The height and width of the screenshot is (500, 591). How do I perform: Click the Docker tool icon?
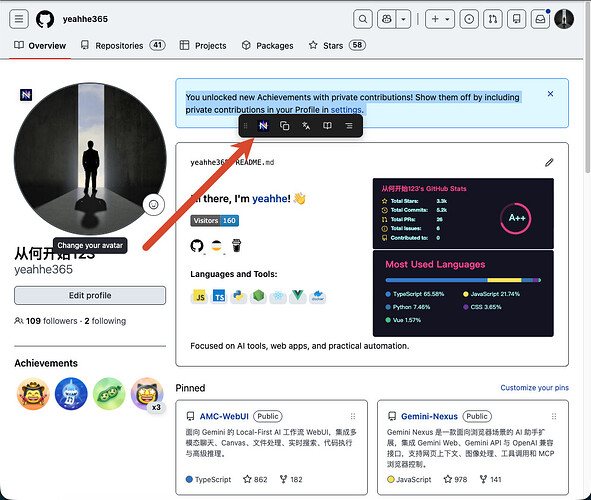click(x=318, y=297)
